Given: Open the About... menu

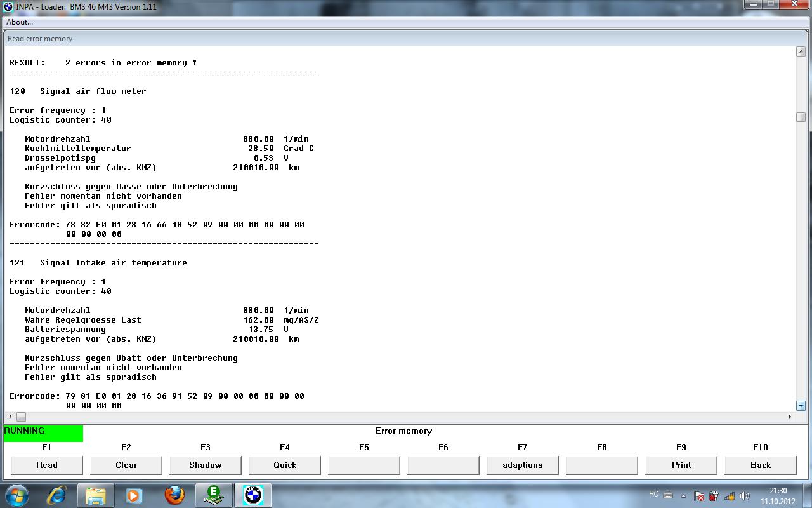Looking at the screenshot, I should pyautogui.click(x=20, y=22).
